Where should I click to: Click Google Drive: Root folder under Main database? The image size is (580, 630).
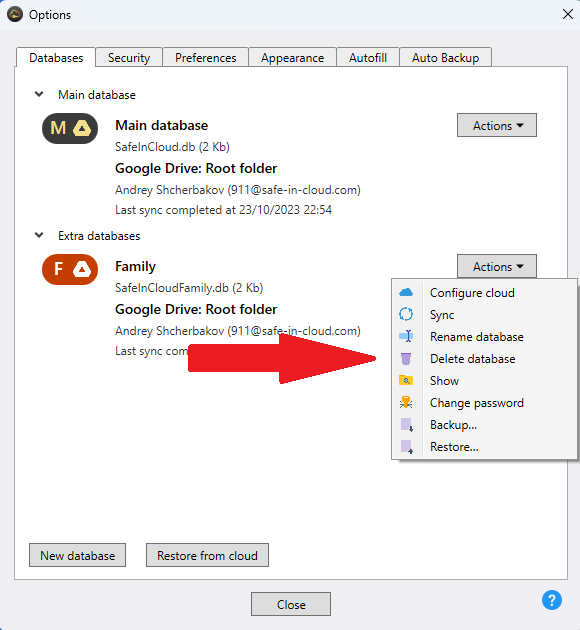point(196,168)
